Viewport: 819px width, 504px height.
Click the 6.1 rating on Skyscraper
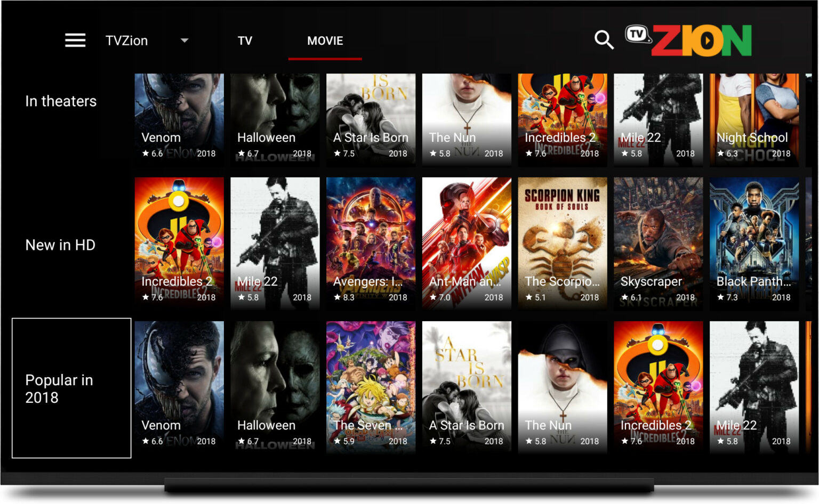click(x=631, y=297)
